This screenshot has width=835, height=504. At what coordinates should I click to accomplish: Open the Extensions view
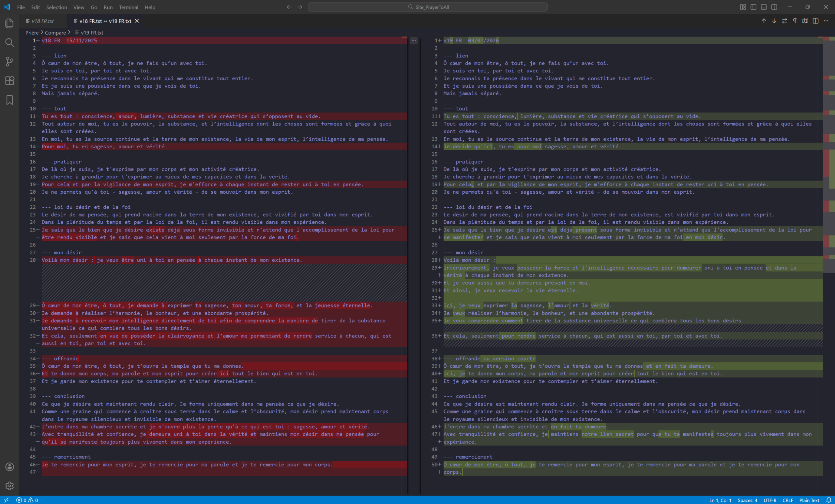click(x=9, y=81)
